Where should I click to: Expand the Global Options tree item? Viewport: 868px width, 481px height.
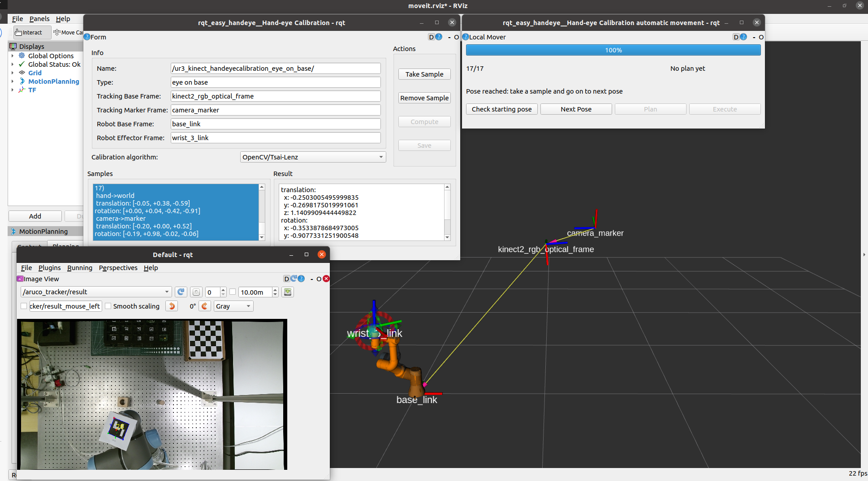[13, 56]
